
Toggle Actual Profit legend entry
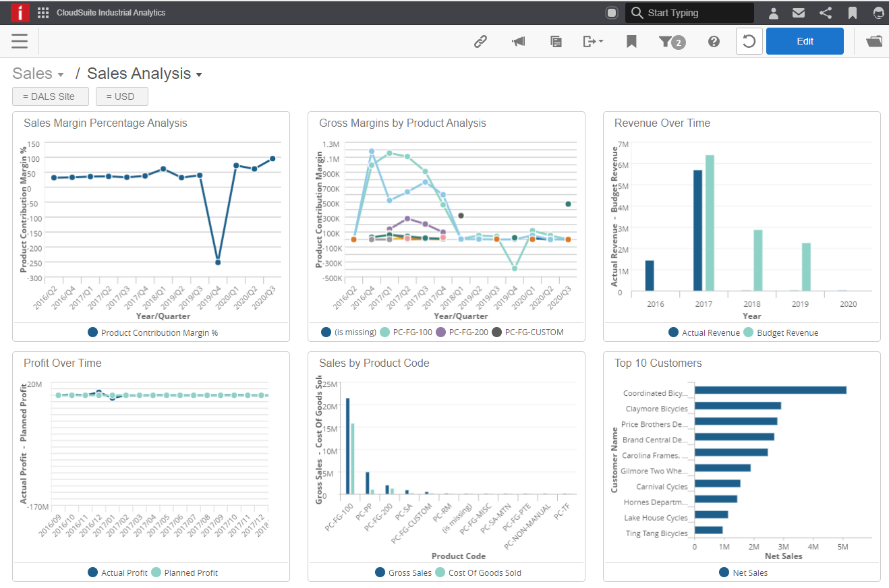click(117, 572)
